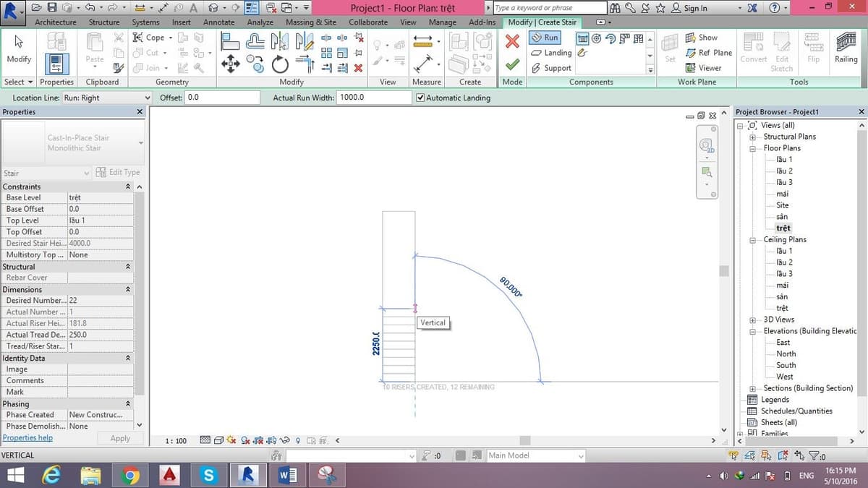Click the Landing button in Components
The height and width of the screenshot is (488, 868).
pyautogui.click(x=551, y=53)
